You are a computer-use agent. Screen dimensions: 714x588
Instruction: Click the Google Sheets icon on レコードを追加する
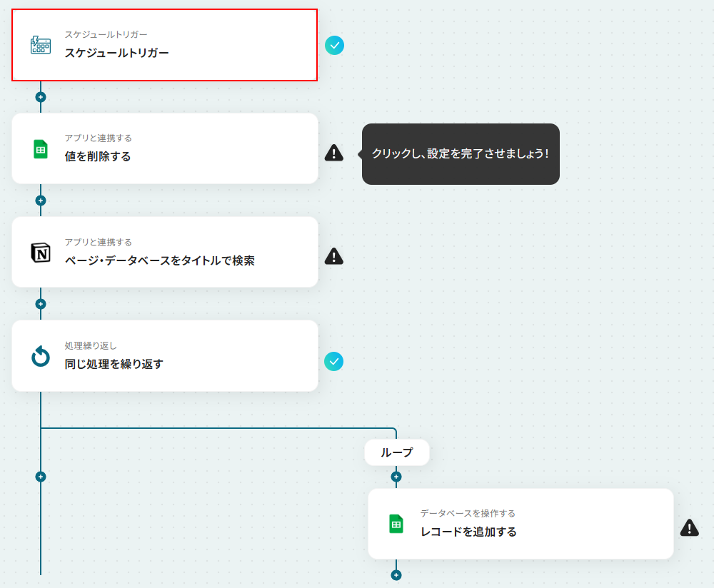[x=396, y=524]
